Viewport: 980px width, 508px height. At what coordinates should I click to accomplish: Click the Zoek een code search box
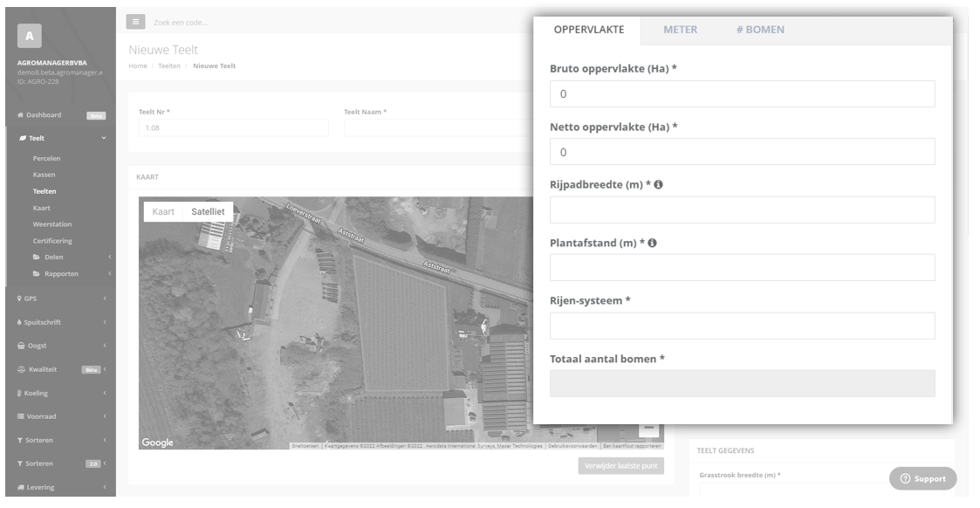click(181, 23)
